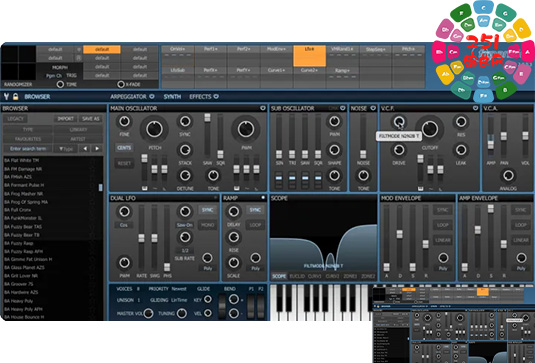Image resolution: width=535 pixels, height=363 pixels.
Task: Open the LinTime gliding selector
Action: click(x=179, y=300)
